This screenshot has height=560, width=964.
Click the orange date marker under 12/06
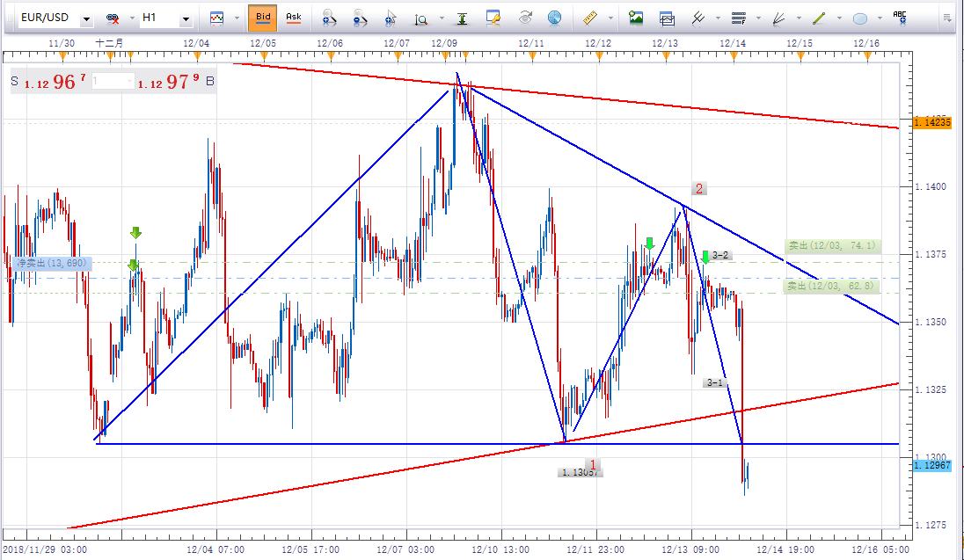point(332,56)
